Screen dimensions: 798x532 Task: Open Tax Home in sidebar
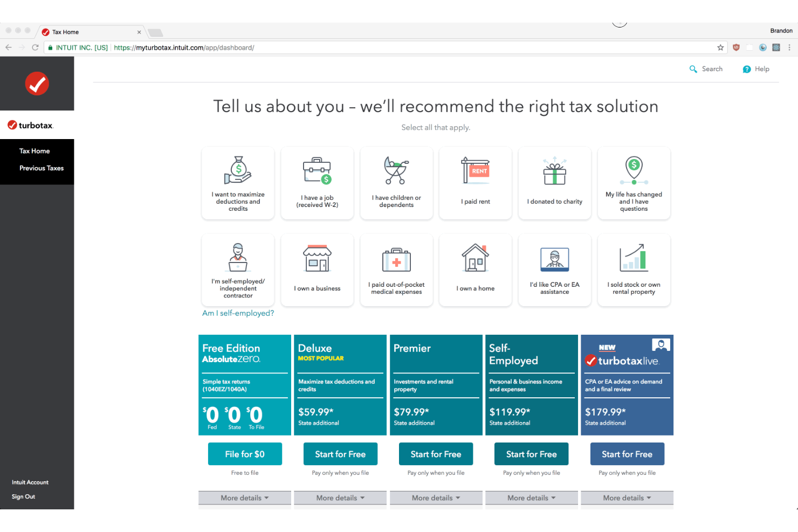35,151
